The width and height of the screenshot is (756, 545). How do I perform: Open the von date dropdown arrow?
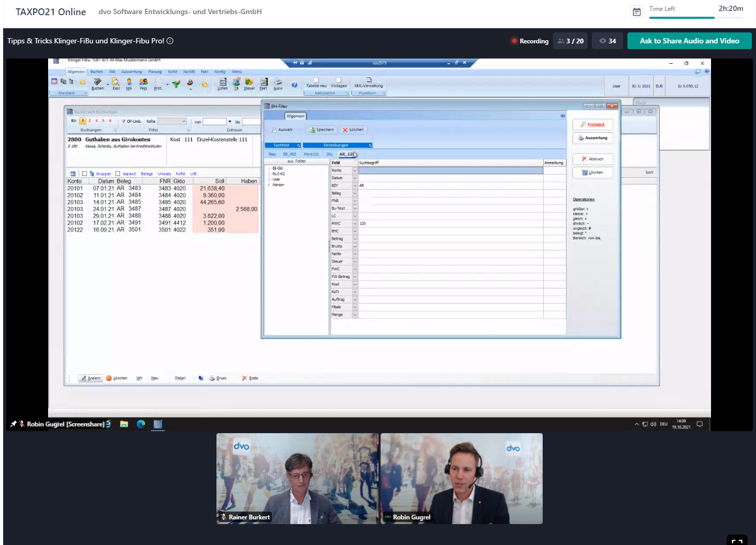coord(230,122)
